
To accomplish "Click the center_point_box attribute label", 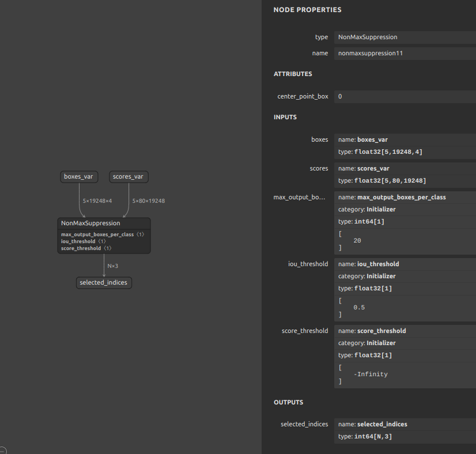I will 303,97.
